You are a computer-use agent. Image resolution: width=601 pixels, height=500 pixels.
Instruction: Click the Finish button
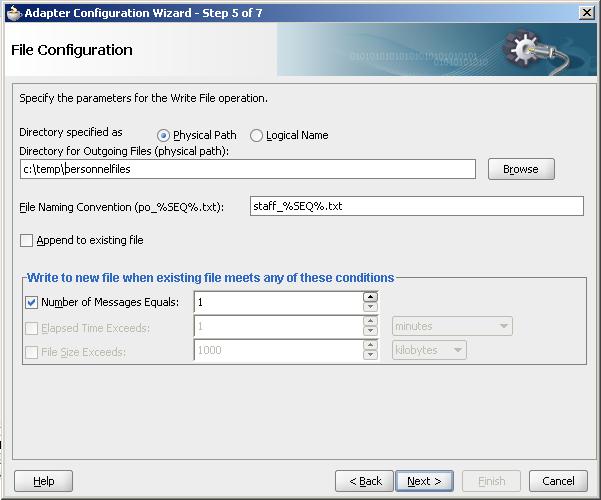[x=491, y=481]
